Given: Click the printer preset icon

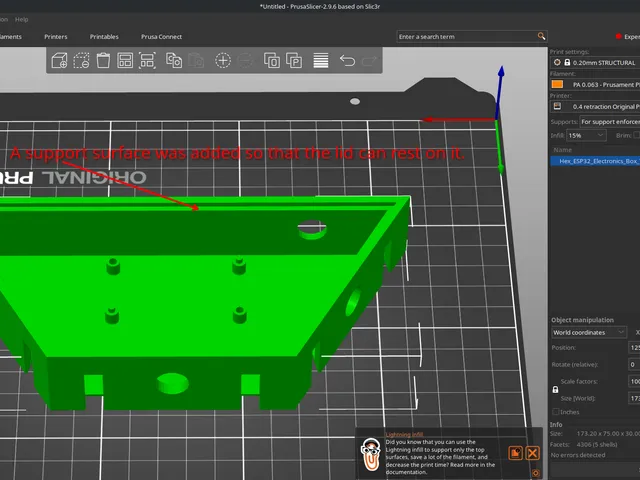Looking at the screenshot, I should coord(557,106).
